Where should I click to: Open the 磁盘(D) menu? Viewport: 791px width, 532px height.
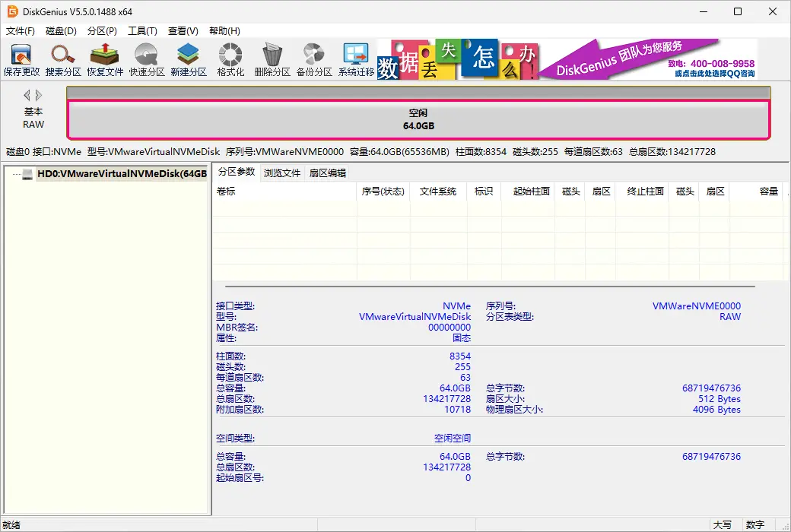coord(61,30)
